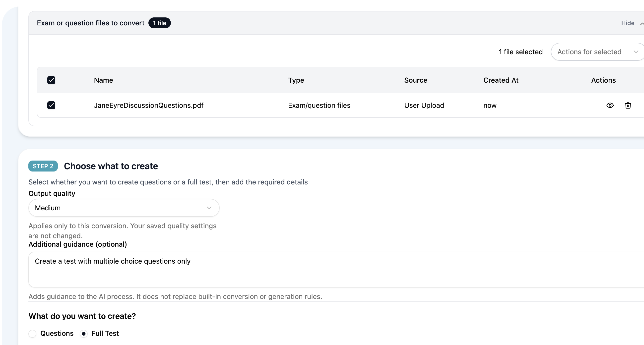Delete JaneEyreDiscussionQuestions.pdf with the trash icon

pyautogui.click(x=628, y=106)
